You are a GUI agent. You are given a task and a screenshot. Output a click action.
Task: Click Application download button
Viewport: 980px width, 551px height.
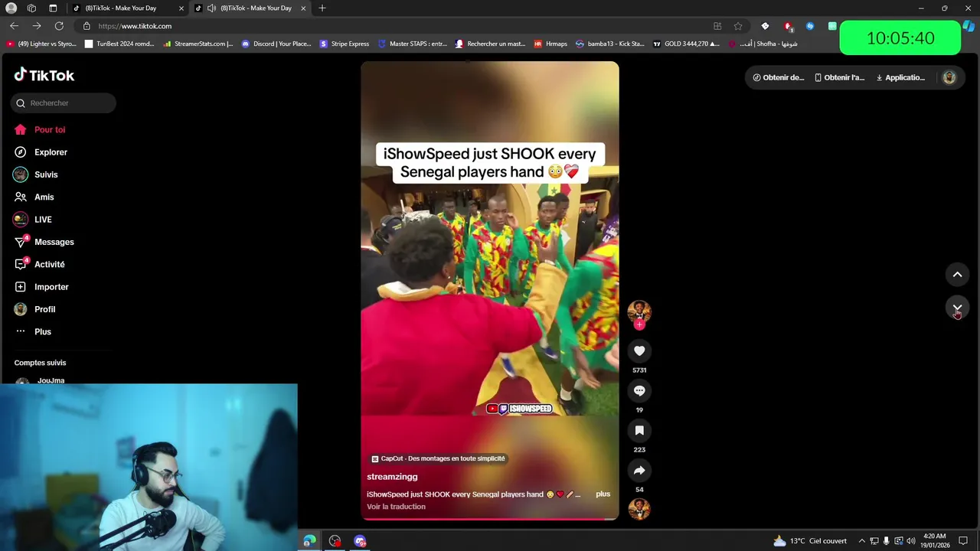coord(901,77)
